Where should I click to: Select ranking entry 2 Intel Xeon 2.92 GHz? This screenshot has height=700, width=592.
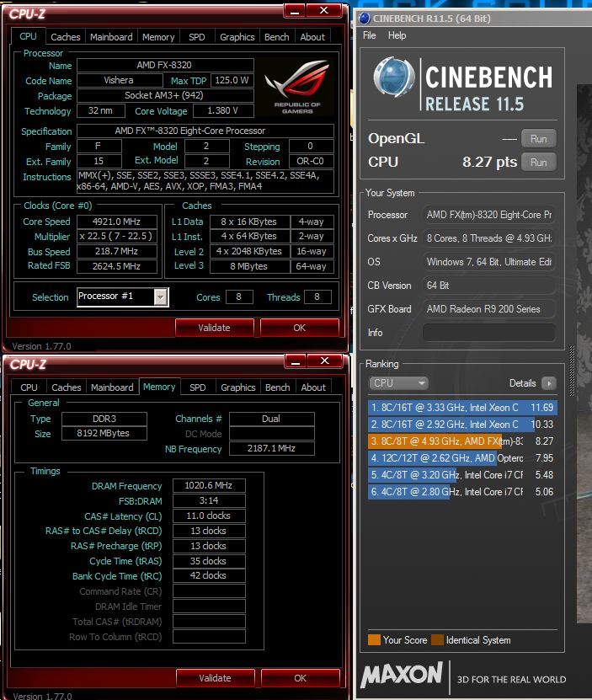[x=462, y=425]
